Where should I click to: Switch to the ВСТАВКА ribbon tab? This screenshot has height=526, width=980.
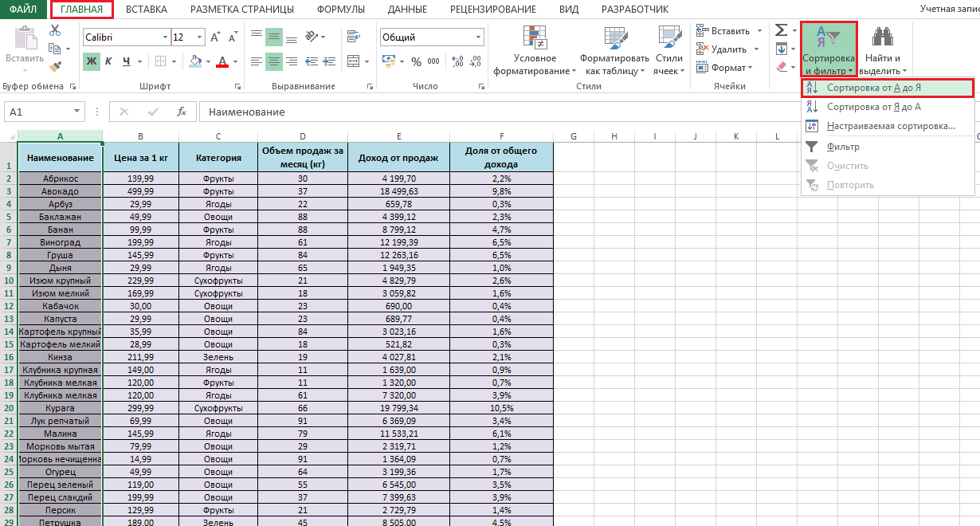(x=147, y=10)
